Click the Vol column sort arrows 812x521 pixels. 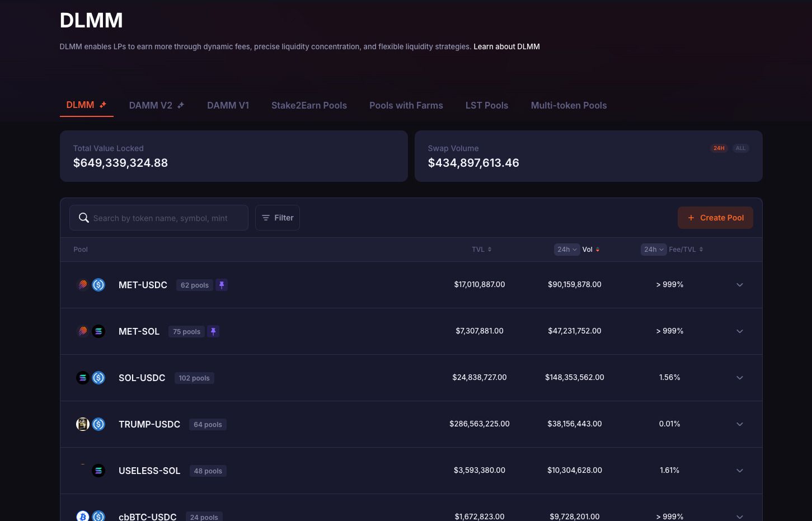(x=598, y=250)
